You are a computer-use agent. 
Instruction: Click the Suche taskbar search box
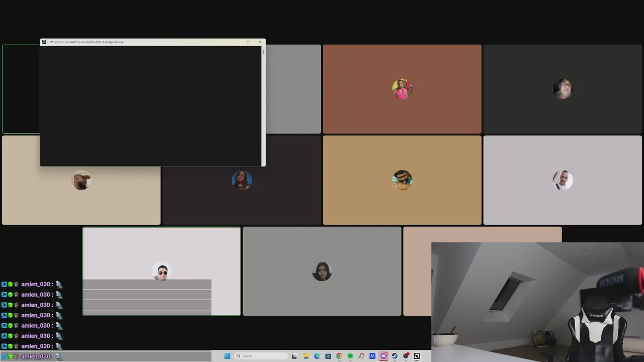pos(261,356)
